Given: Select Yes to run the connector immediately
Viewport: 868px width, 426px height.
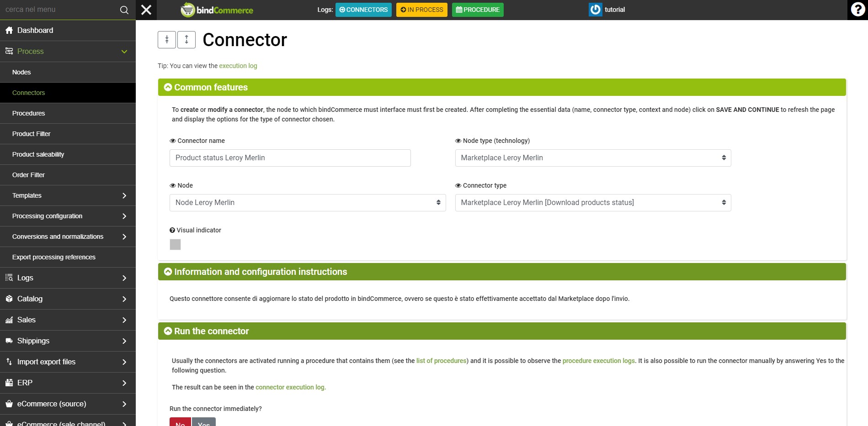Looking at the screenshot, I should coord(204,422).
